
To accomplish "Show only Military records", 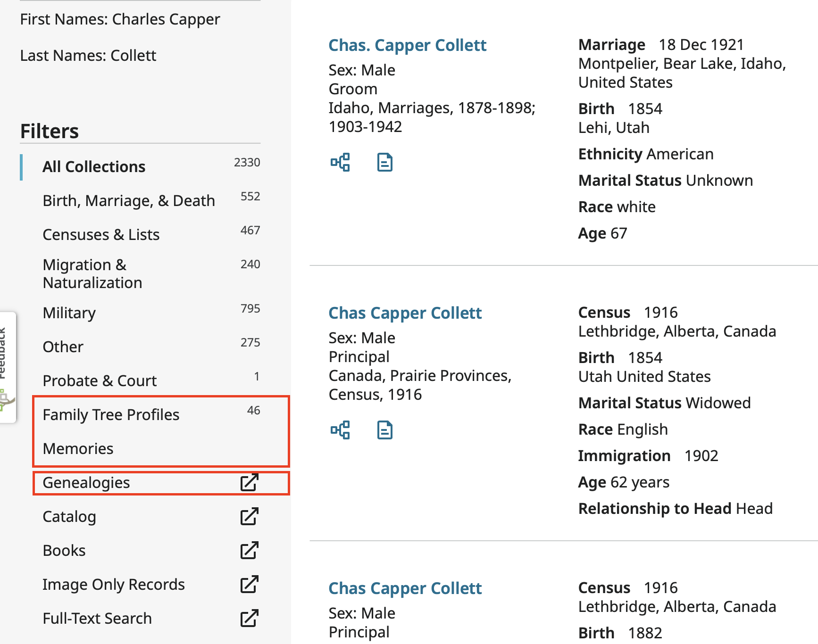I will click(69, 313).
